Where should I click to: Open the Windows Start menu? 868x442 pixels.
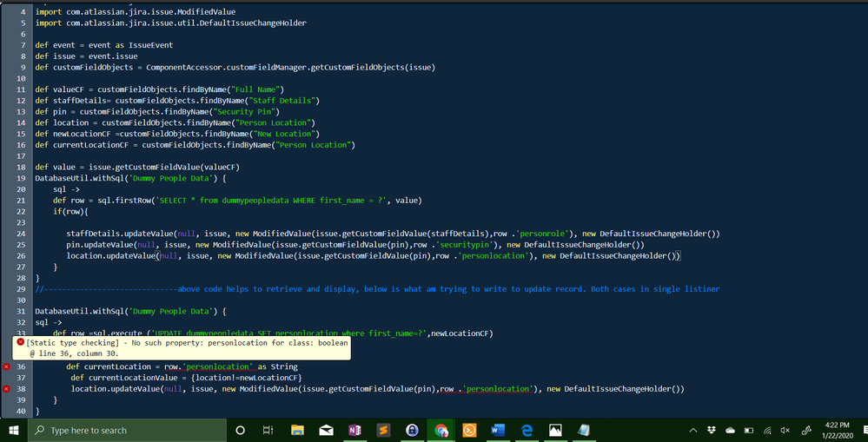(12, 430)
